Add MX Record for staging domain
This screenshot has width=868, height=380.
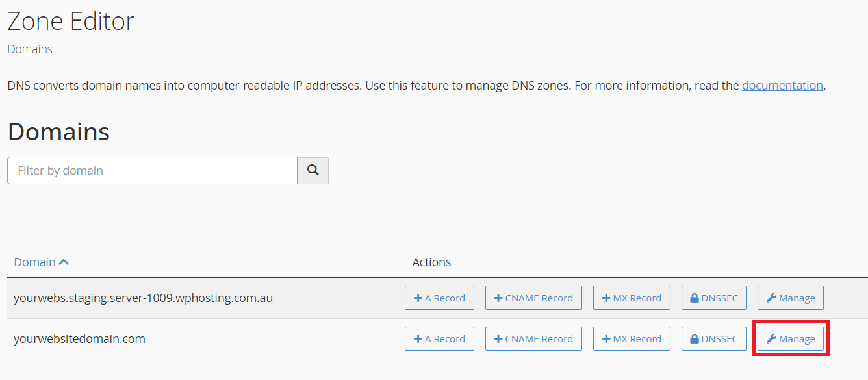632,298
